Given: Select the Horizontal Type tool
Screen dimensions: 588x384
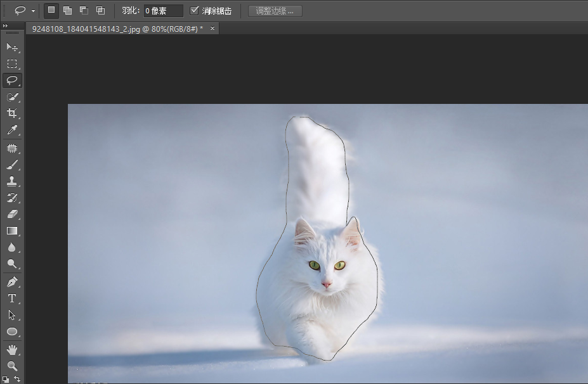Looking at the screenshot, I should tap(12, 298).
